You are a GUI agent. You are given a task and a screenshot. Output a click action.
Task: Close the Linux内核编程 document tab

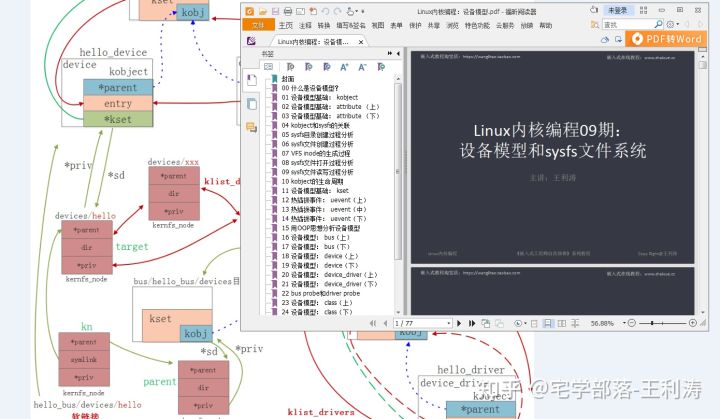(361, 42)
